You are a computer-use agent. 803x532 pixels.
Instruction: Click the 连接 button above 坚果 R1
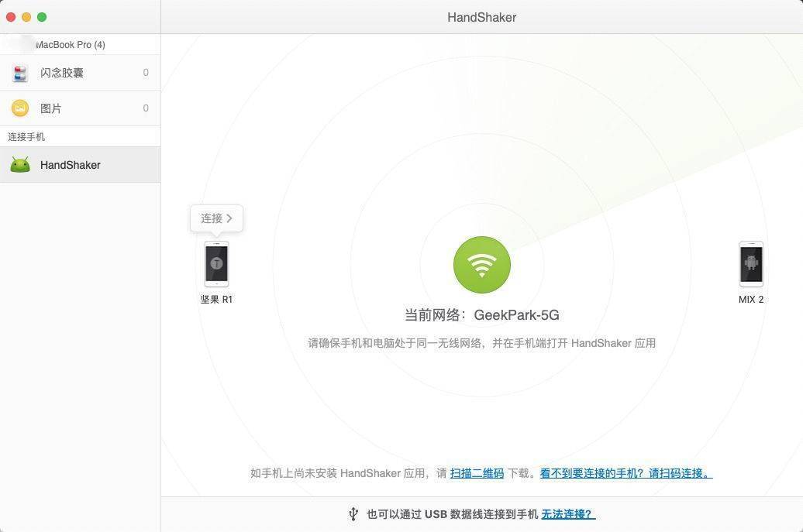[215, 218]
